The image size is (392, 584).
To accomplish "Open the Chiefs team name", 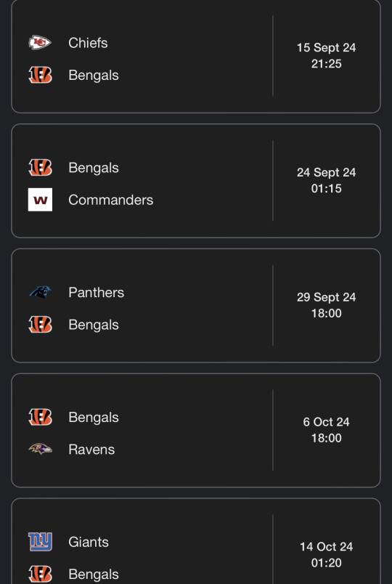I will pos(89,43).
